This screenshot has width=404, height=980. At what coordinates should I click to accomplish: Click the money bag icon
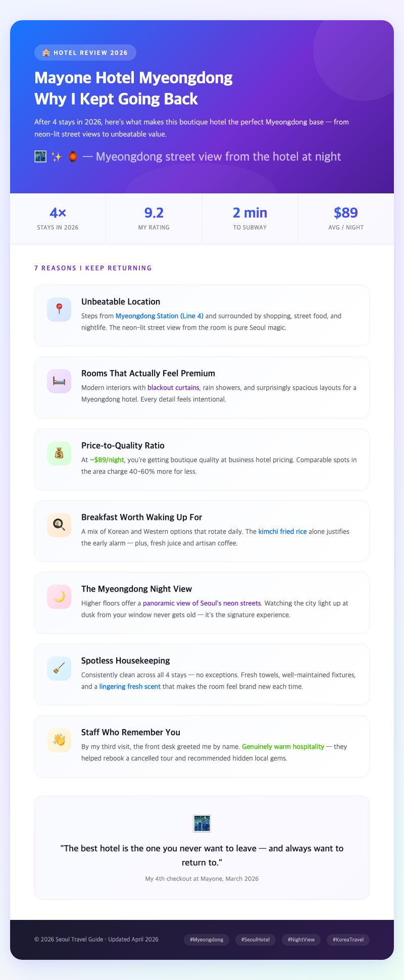[59, 453]
